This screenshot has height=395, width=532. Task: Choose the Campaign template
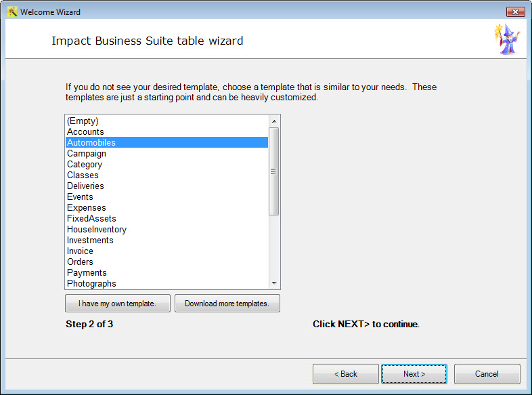coord(167,154)
